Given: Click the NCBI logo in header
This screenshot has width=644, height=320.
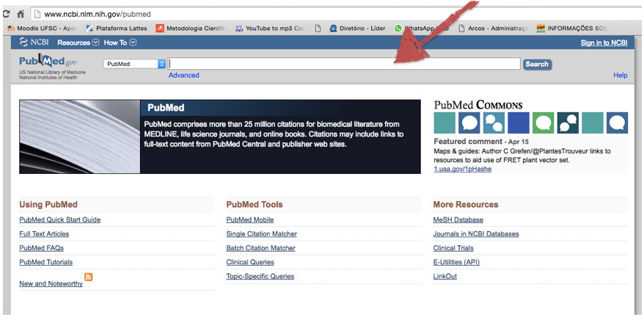Looking at the screenshot, I should pos(34,42).
